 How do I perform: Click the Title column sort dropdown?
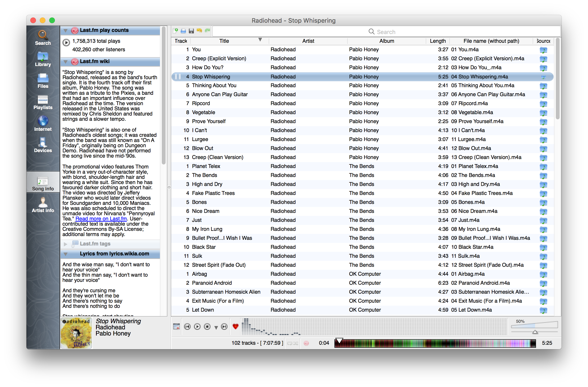[260, 42]
